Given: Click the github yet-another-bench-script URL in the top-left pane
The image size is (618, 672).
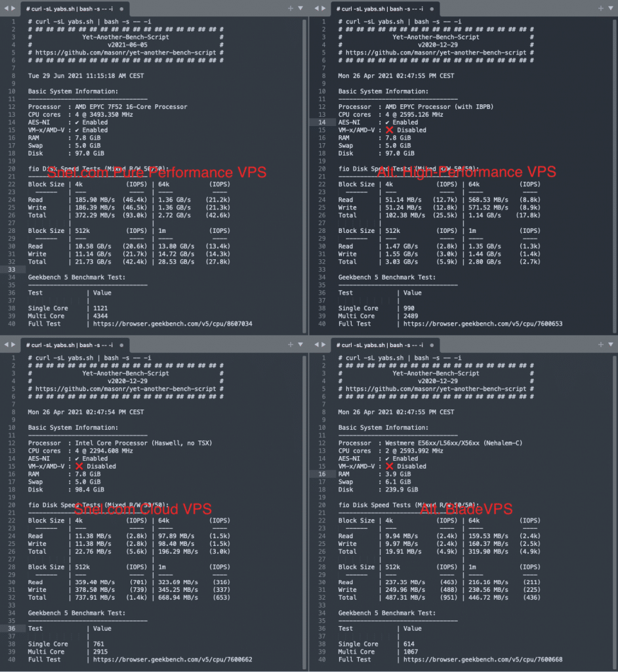Looking at the screenshot, I should tap(125, 52).
